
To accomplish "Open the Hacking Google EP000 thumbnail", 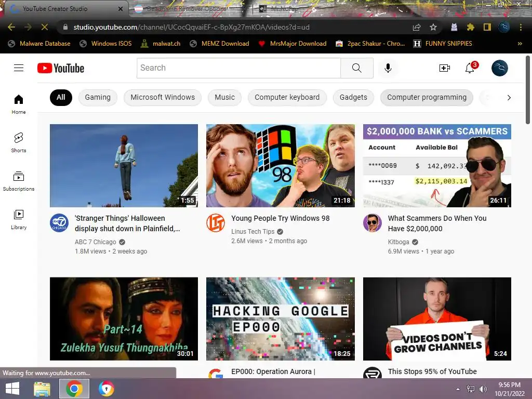I will coord(281,319).
